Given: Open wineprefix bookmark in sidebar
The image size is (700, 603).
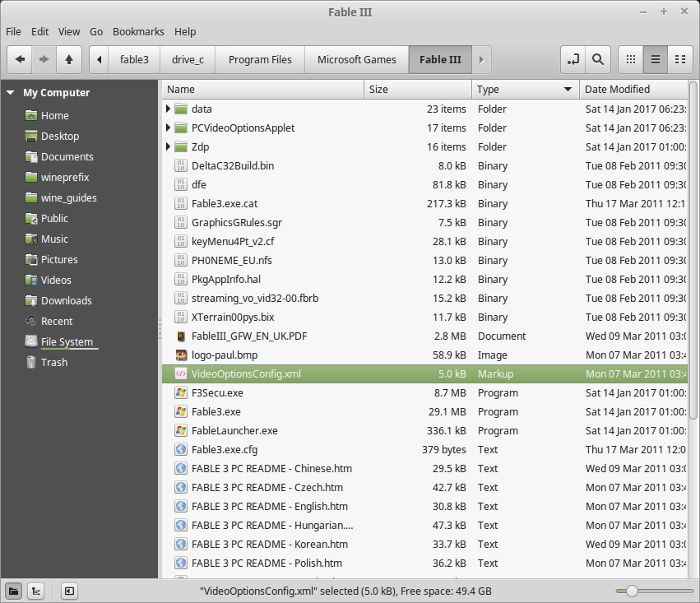Looking at the screenshot, I should click(65, 177).
